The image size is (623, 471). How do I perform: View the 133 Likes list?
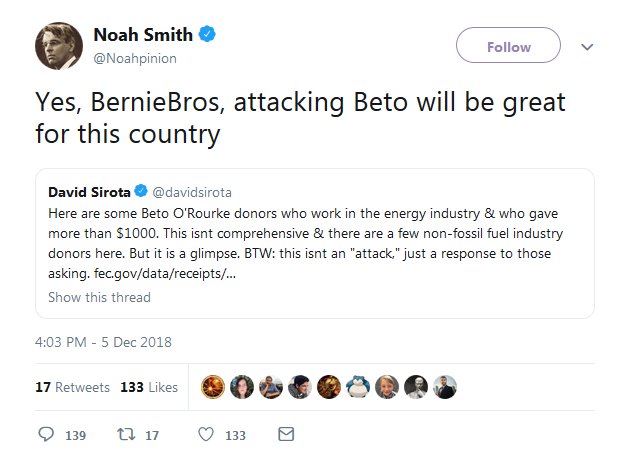(x=149, y=387)
